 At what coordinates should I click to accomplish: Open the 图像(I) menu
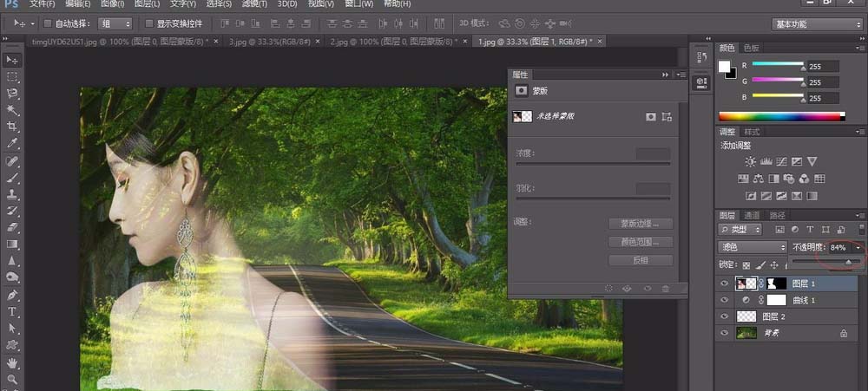pos(114,3)
